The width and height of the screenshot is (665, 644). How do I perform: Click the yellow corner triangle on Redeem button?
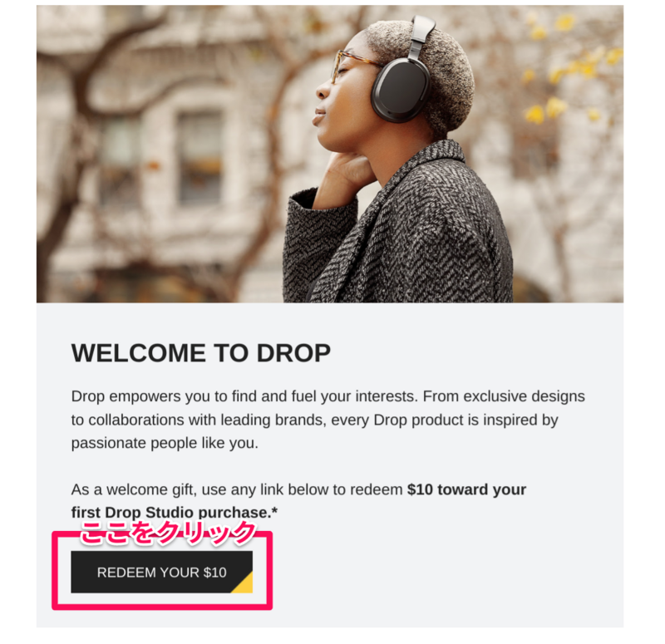(245, 584)
